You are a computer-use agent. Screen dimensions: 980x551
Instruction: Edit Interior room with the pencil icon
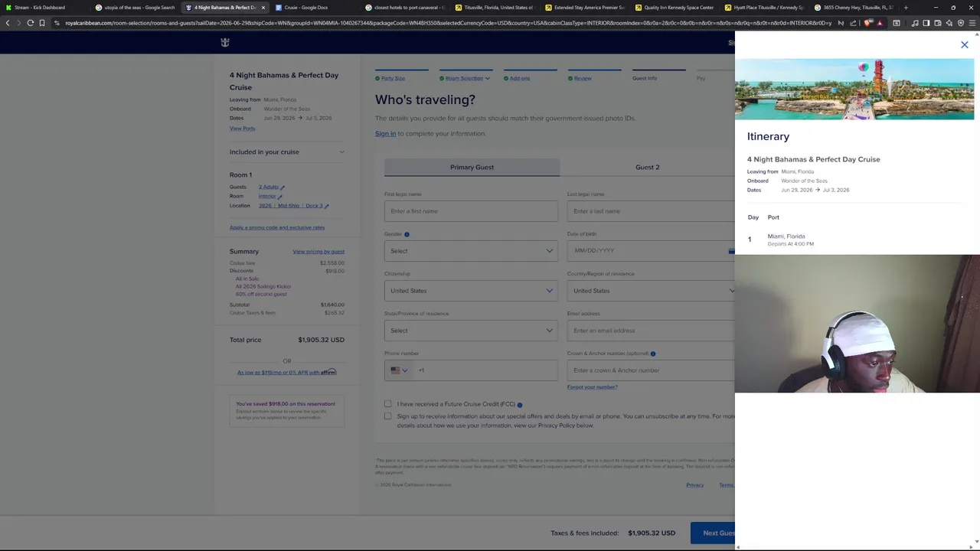tap(279, 197)
